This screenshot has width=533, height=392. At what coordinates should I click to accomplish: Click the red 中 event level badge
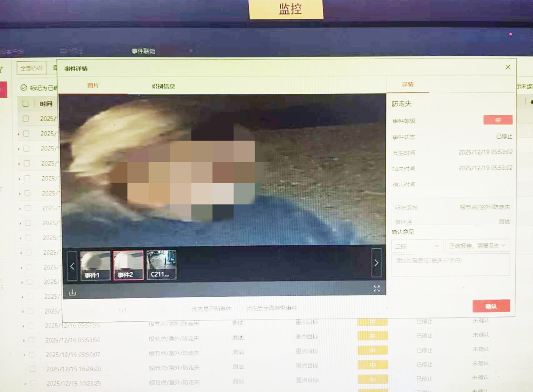pos(498,120)
